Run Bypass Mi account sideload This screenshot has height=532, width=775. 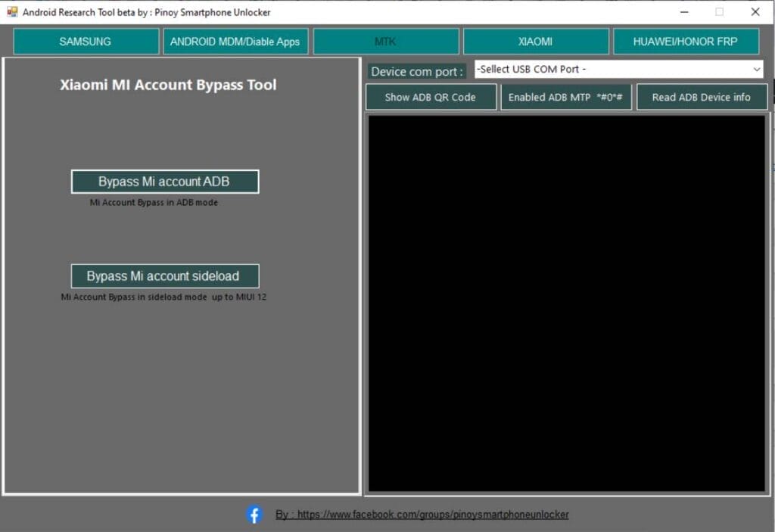(x=164, y=276)
